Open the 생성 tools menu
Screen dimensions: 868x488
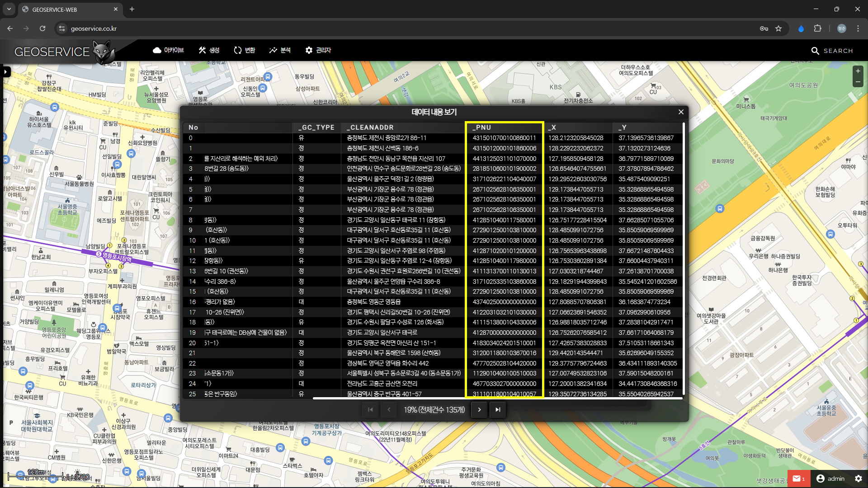coord(209,50)
